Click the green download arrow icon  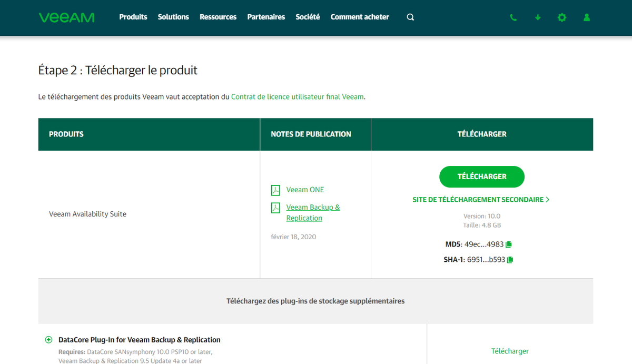click(538, 17)
